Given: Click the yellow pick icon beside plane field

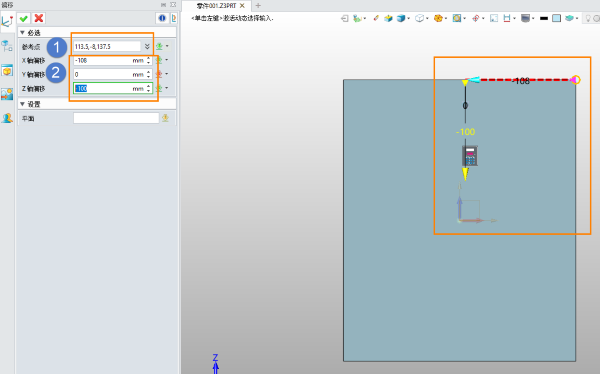Looking at the screenshot, I should coord(165,118).
